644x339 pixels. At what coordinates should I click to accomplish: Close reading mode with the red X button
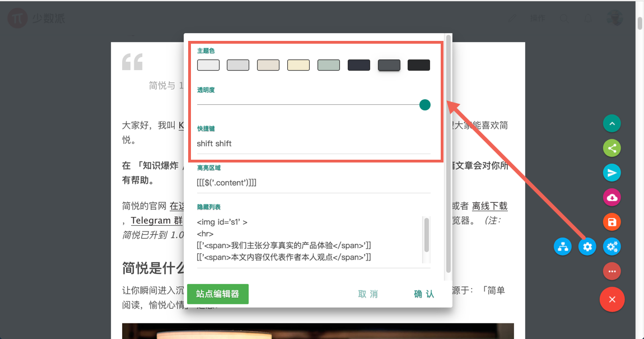(612, 300)
